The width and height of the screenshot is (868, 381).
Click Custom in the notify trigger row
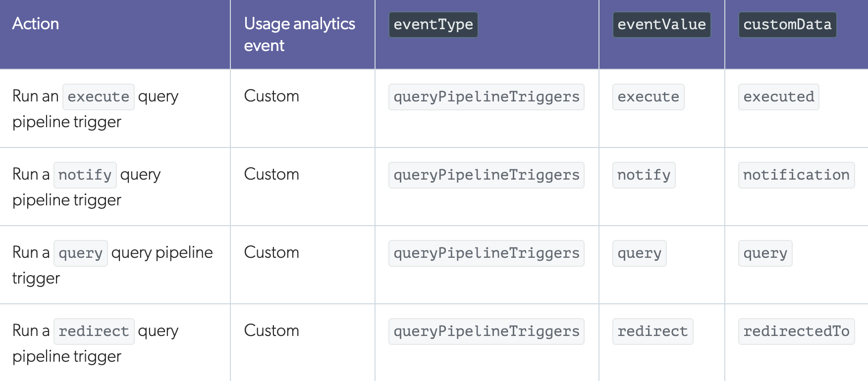coord(271,174)
